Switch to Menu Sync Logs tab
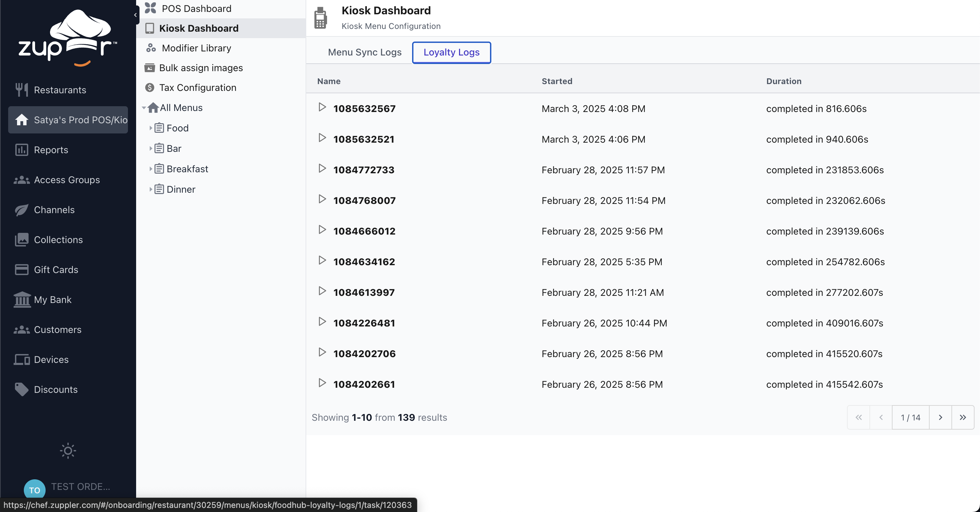This screenshot has width=980, height=512. point(364,52)
